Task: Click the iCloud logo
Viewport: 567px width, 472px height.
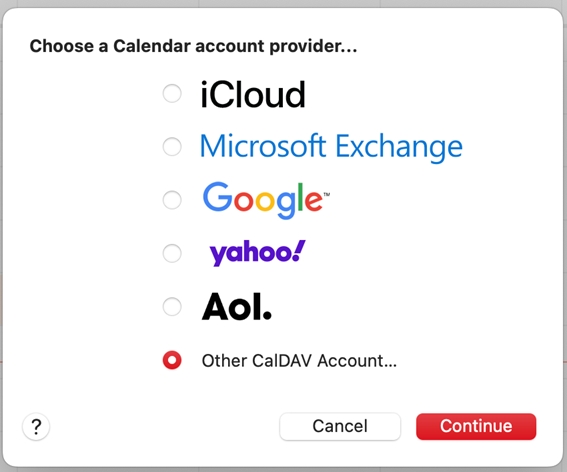Action: pyautogui.click(x=253, y=94)
